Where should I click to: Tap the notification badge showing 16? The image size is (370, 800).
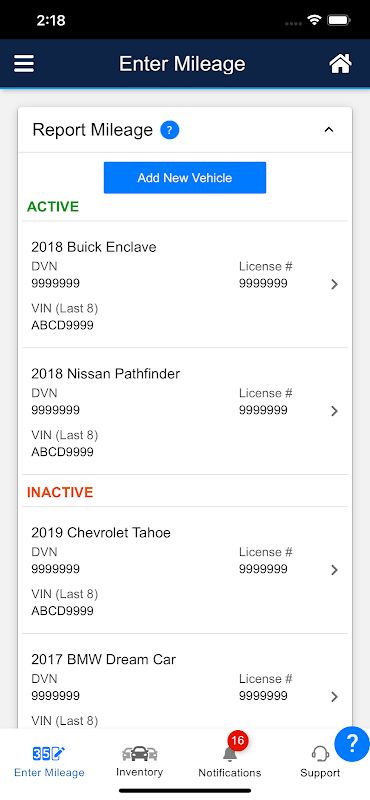(x=238, y=740)
